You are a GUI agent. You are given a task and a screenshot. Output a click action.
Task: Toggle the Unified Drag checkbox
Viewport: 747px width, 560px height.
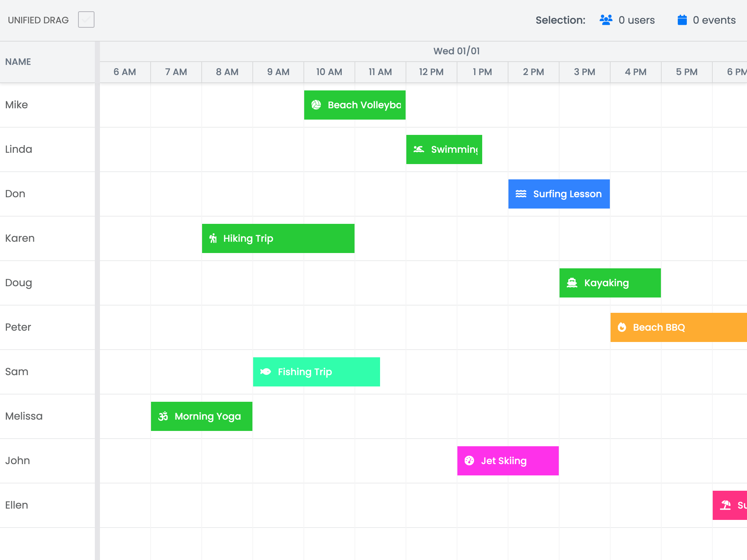(86, 20)
